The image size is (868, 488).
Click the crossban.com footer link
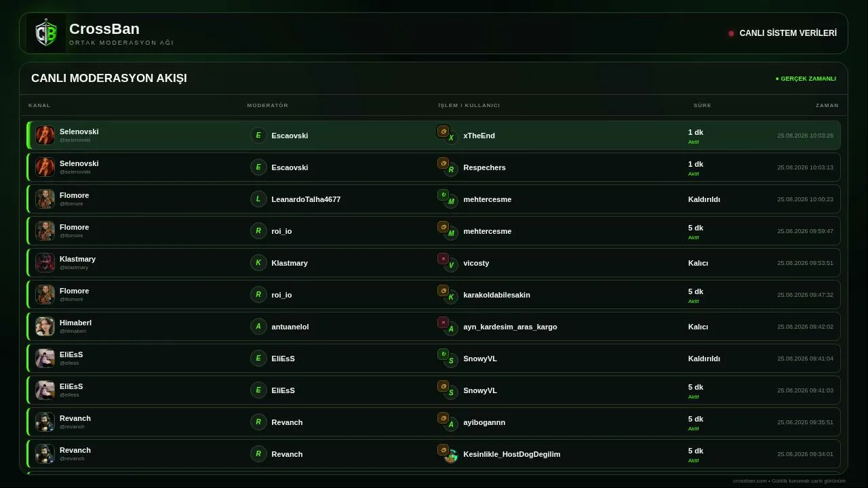pyautogui.click(x=749, y=481)
